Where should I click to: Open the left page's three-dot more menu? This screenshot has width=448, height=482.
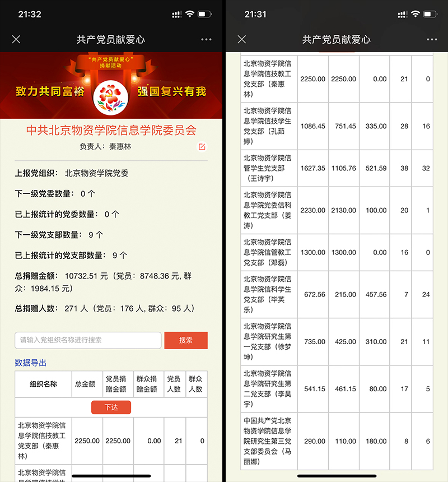pos(206,39)
